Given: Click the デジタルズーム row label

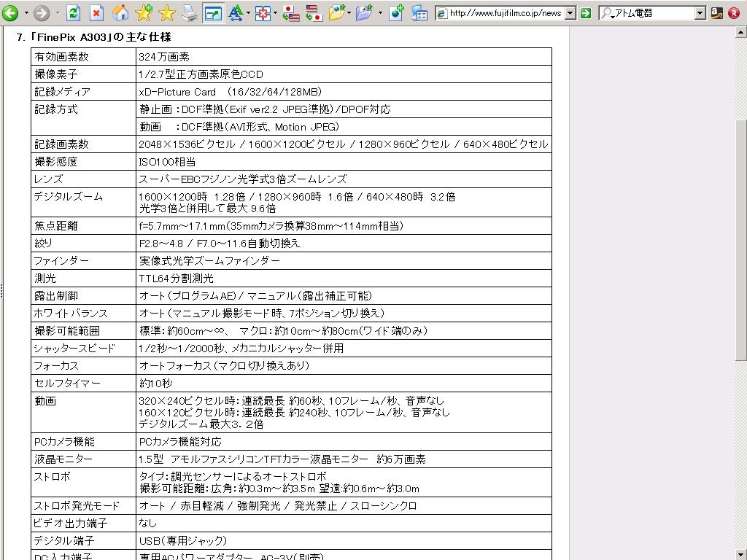Looking at the screenshot, I should 69,197.
